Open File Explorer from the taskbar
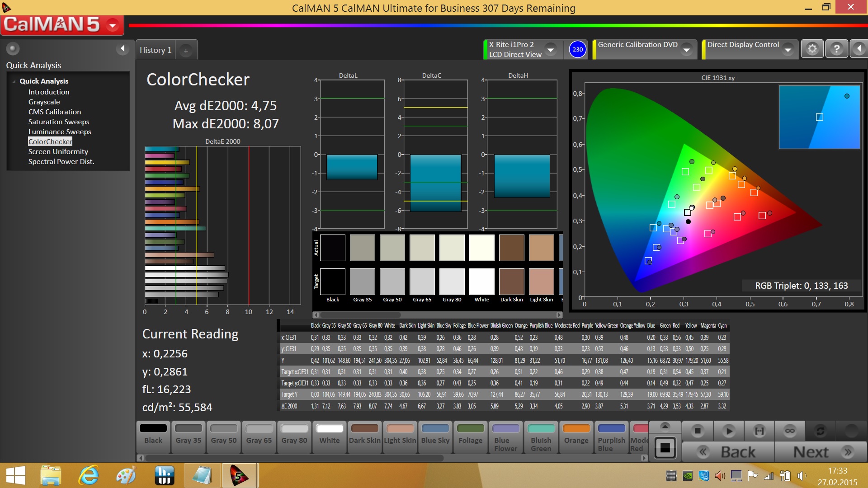 pyautogui.click(x=51, y=476)
